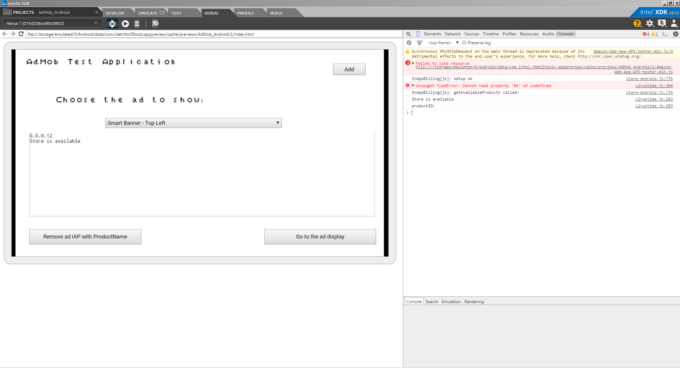Switch to the DEVELOP tab

click(x=115, y=13)
